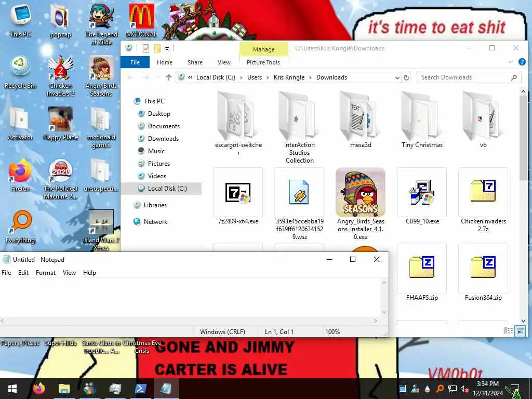532x399 pixels.
Task: Refresh the Downloads folder view
Action: point(406,78)
